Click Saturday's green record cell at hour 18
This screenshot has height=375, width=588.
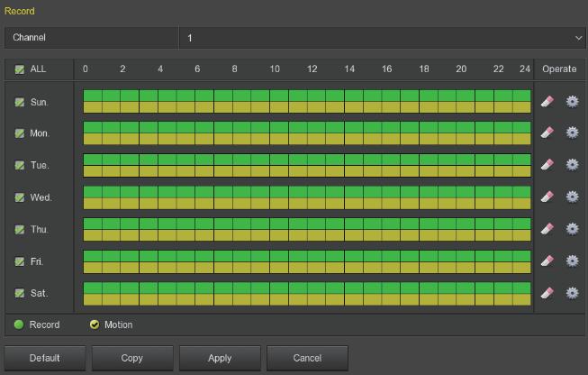(429, 288)
